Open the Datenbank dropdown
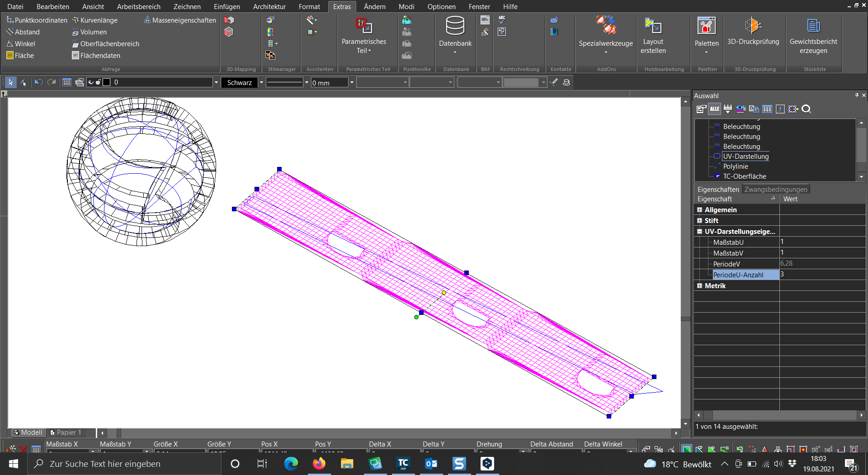The width and height of the screenshot is (868, 475). 455,52
